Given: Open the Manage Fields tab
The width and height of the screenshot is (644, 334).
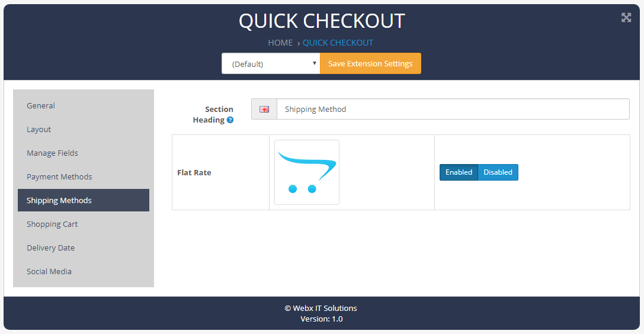Looking at the screenshot, I should (52, 153).
